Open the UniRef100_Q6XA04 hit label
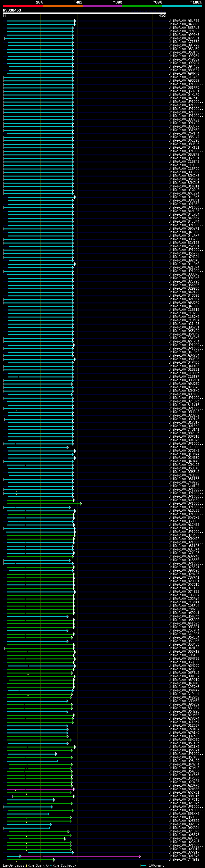The height and width of the screenshot is (868, 205). pyautogui.click(x=184, y=828)
